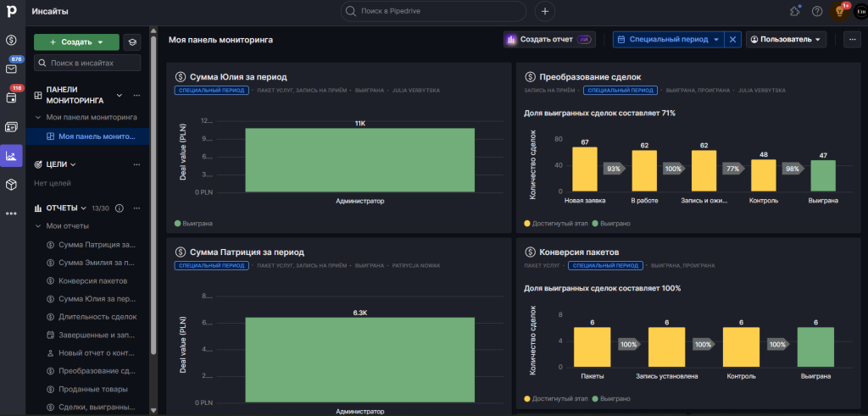868x416 pixels.
Task: Open the Products cube icon
Action: pos(12,184)
